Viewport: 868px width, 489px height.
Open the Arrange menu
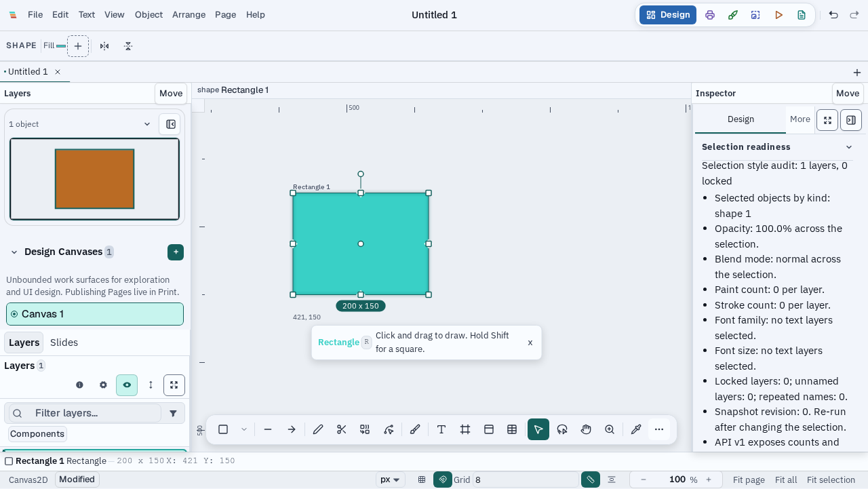(x=189, y=15)
